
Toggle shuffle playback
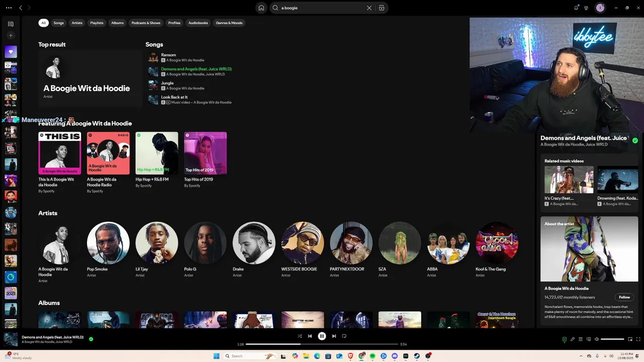click(300, 336)
